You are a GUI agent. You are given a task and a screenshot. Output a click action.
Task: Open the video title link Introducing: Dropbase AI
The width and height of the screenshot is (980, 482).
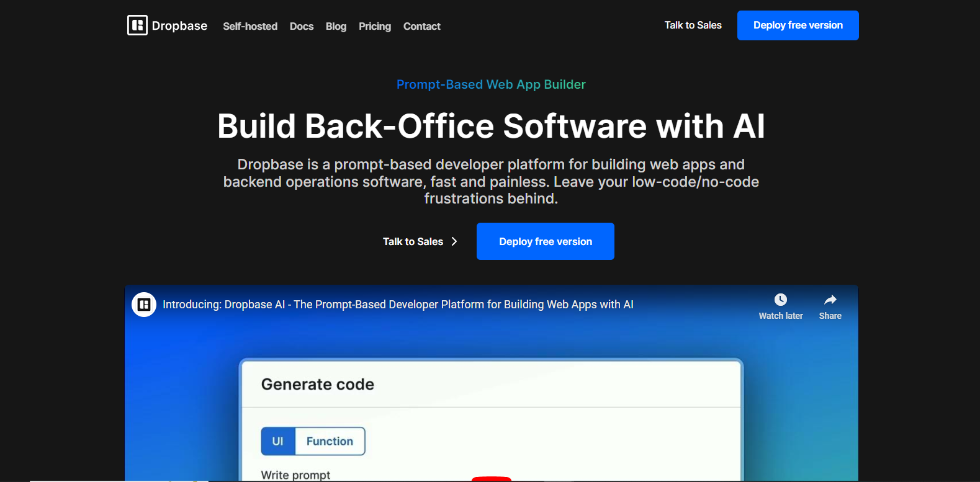[398, 305]
